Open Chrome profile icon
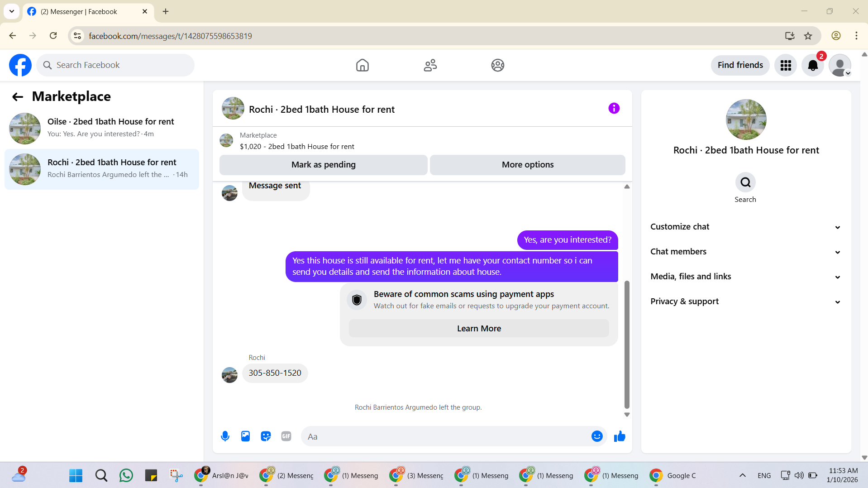The image size is (868, 488). pyautogui.click(x=836, y=36)
